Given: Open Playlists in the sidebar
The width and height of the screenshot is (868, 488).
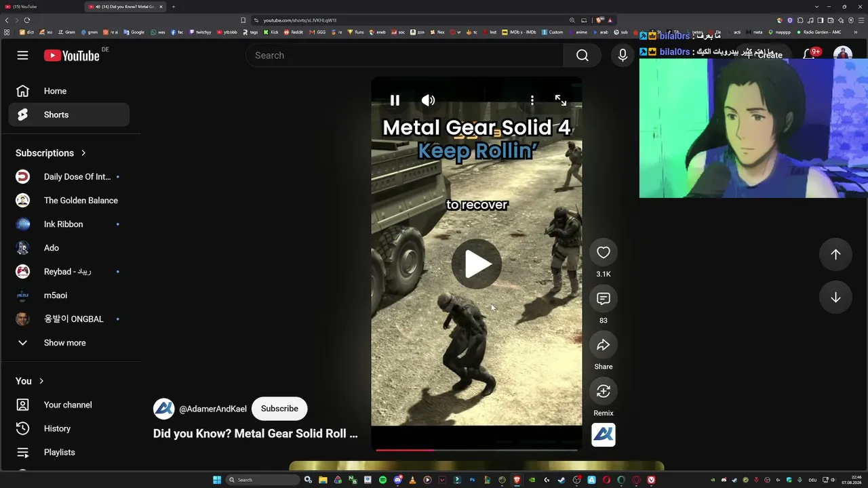Looking at the screenshot, I should [68, 452].
